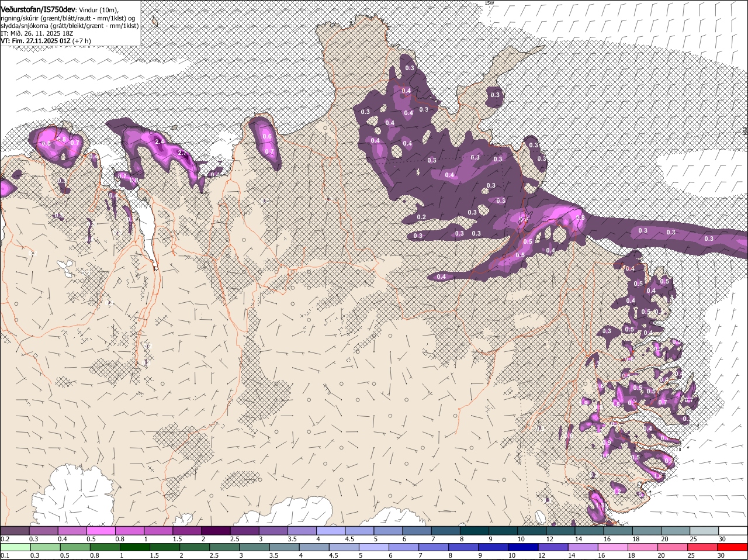
Task: Select lower legend swatch starting at 4
Action: (314, 547)
